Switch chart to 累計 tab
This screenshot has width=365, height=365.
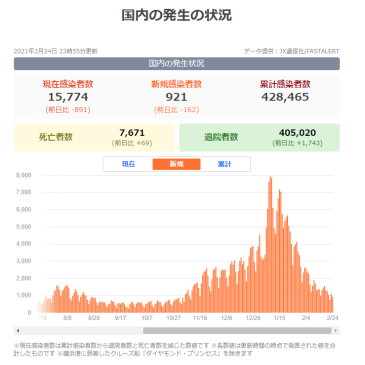tap(224, 164)
